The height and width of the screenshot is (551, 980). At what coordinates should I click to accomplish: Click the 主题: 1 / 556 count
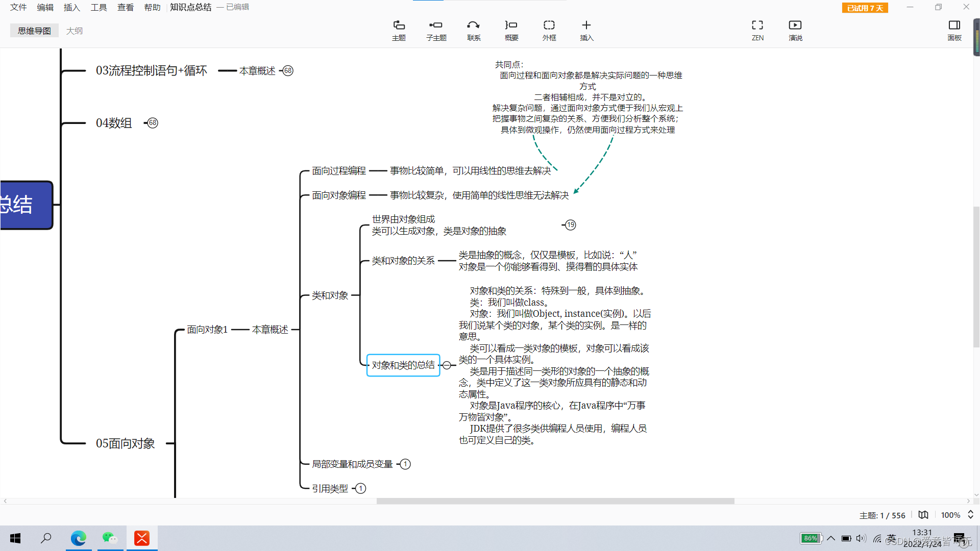tap(882, 515)
